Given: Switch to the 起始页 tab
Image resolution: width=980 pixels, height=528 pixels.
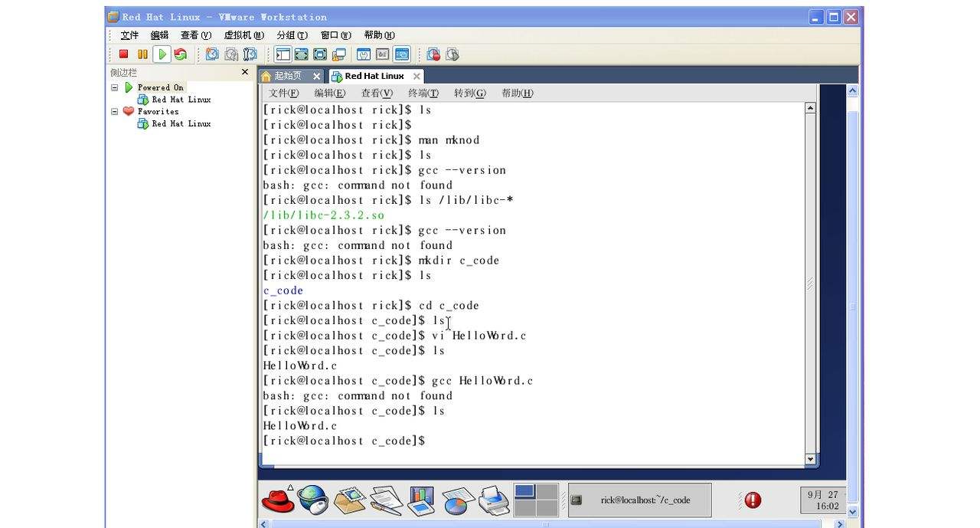Looking at the screenshot, I should pos(288,76).
